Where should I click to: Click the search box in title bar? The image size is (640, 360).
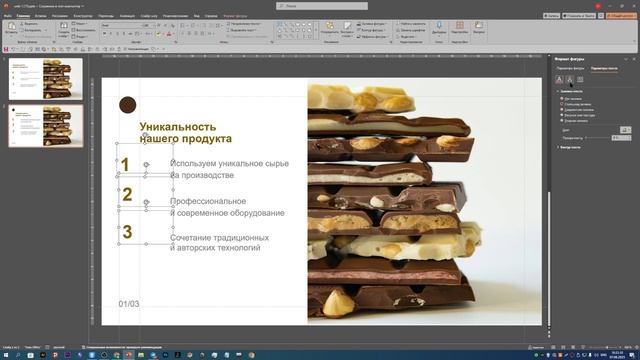[322, 6]
